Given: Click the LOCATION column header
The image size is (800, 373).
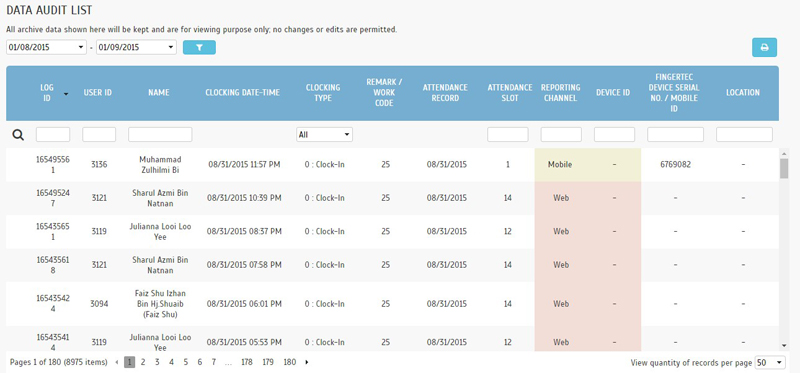Looking at the screenshot, I should click(743, 93).
